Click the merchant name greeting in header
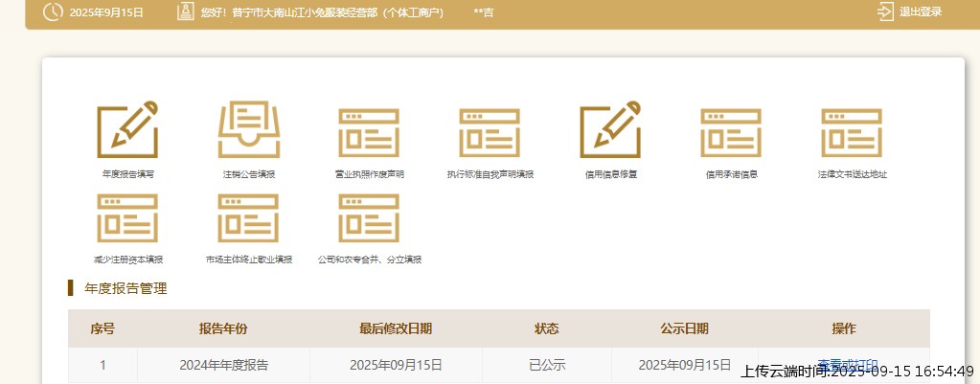This screenshot has width=980, height=384. pyautogui.click(x=322, y=12)
